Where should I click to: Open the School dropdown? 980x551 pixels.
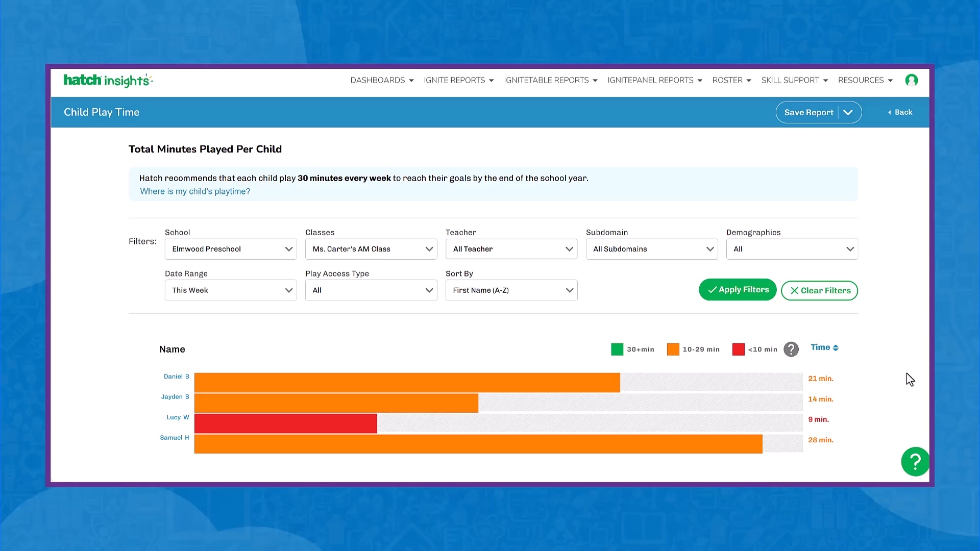pyautogui.click(x=231, y=249)
